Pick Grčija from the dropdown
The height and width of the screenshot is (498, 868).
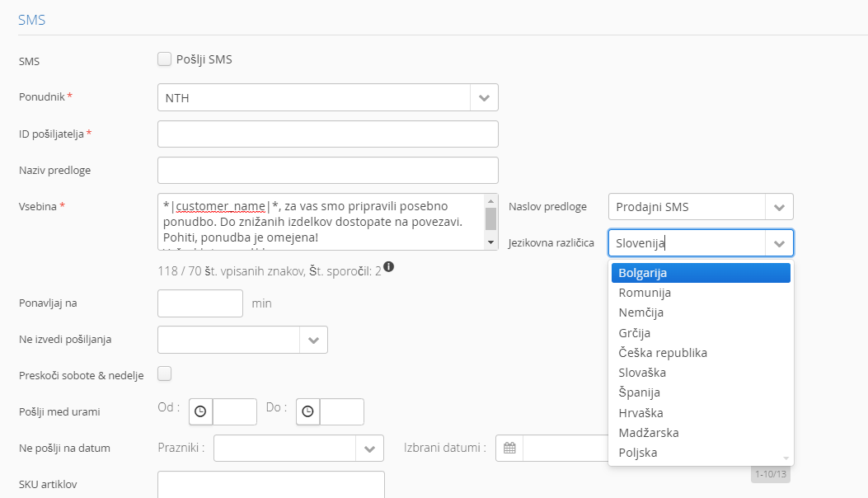[701, 333]
